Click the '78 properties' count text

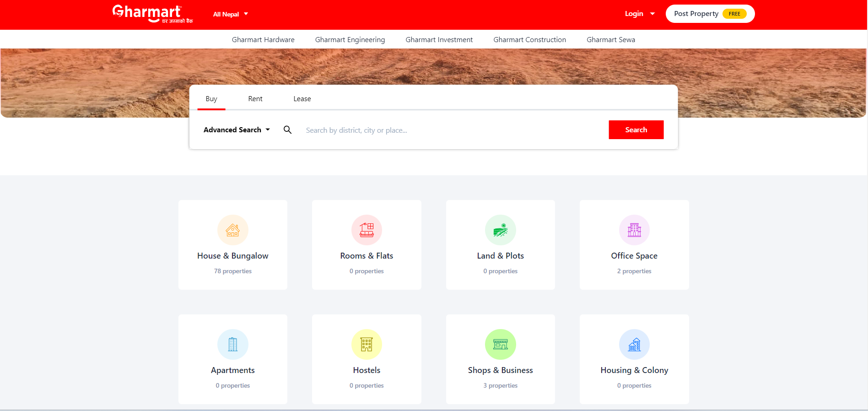pos(233,271)
